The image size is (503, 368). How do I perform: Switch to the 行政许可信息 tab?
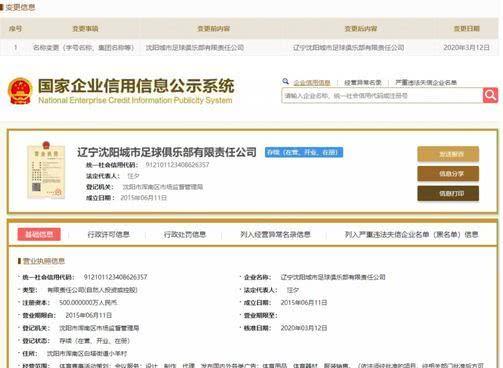tap(108, 234)
